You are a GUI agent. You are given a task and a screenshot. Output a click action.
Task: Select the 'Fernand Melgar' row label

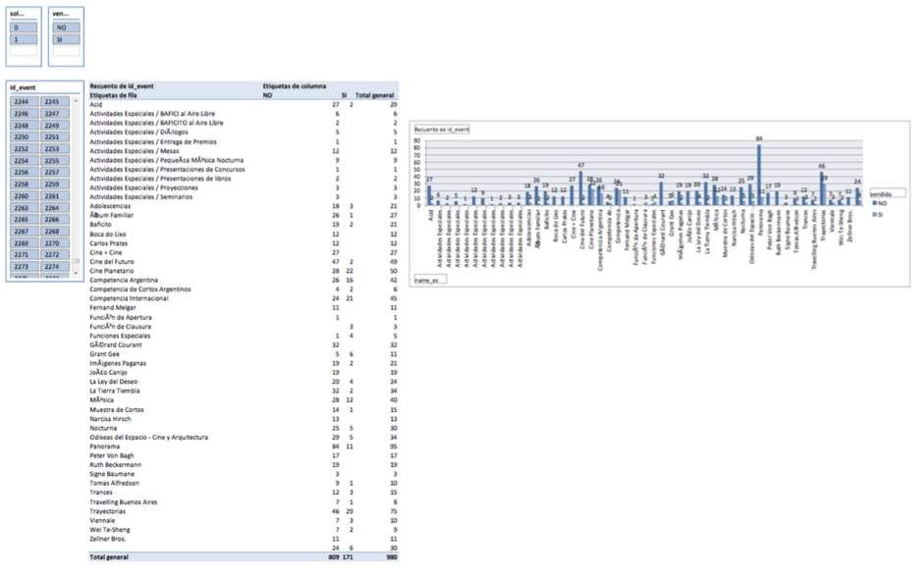(x=113, y=307)
